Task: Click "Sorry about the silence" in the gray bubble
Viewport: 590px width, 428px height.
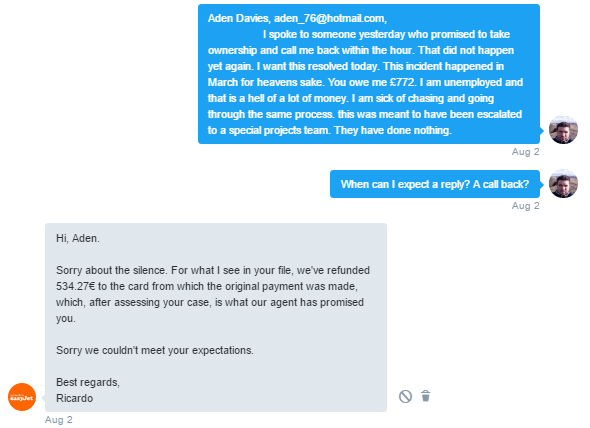Action: [x=111, y=270]
